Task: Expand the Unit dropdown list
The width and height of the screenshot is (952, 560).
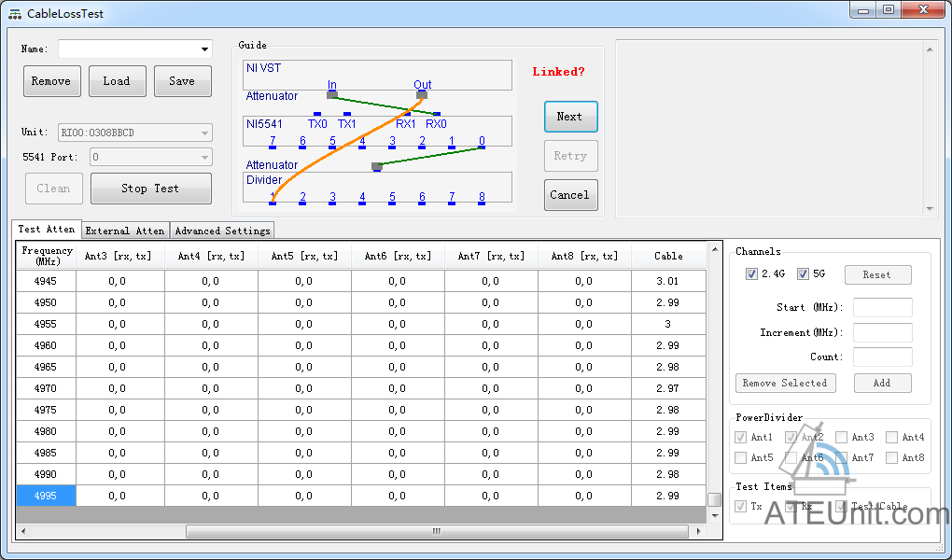Action: (204, 133)
